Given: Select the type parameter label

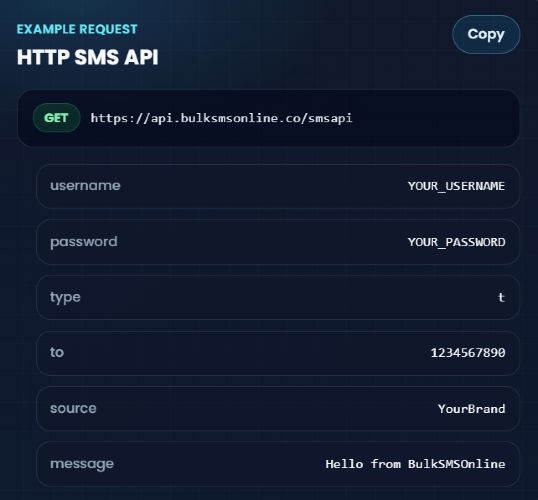Looking at the screenshot, I should point(65,298).
